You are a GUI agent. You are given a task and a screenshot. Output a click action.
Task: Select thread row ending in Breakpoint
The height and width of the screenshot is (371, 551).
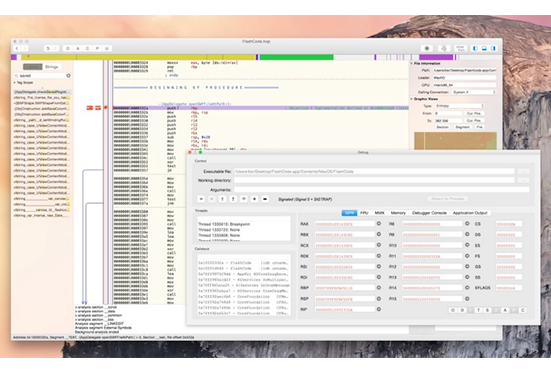(244, 224)
